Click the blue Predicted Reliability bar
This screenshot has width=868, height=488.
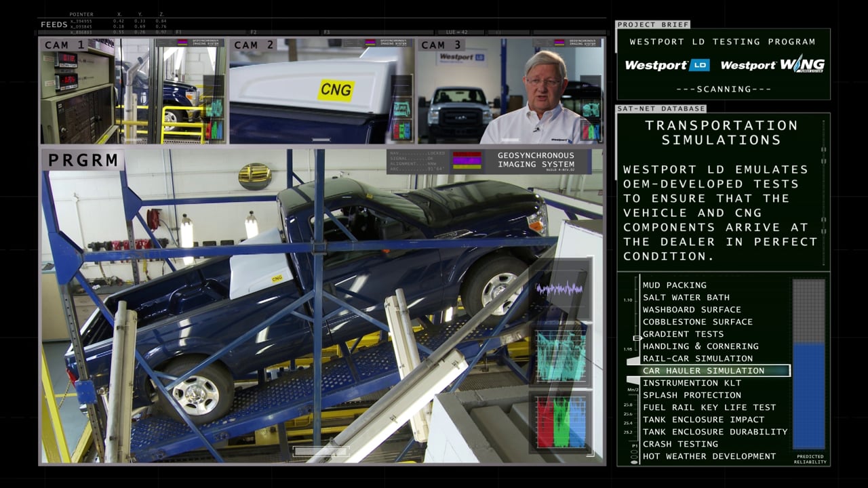click(x=809, y=396)
